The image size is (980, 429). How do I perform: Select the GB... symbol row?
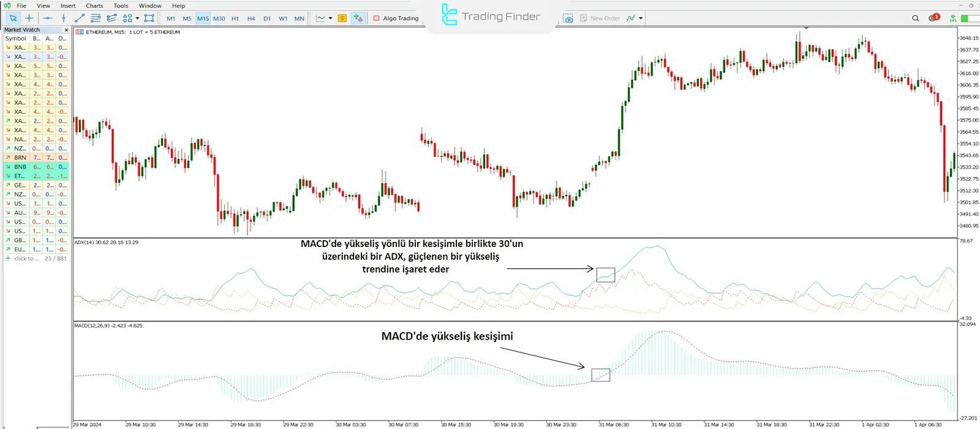click(x=36, y=240)
